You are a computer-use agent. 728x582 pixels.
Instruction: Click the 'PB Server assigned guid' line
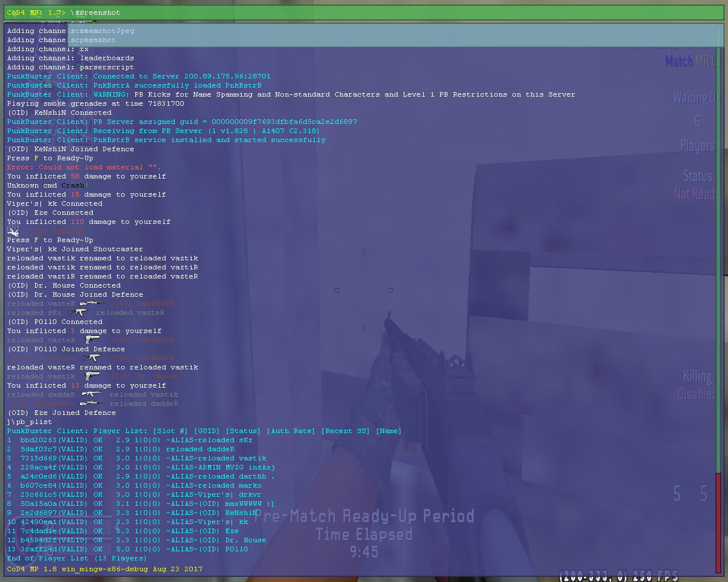click(182, 122)
